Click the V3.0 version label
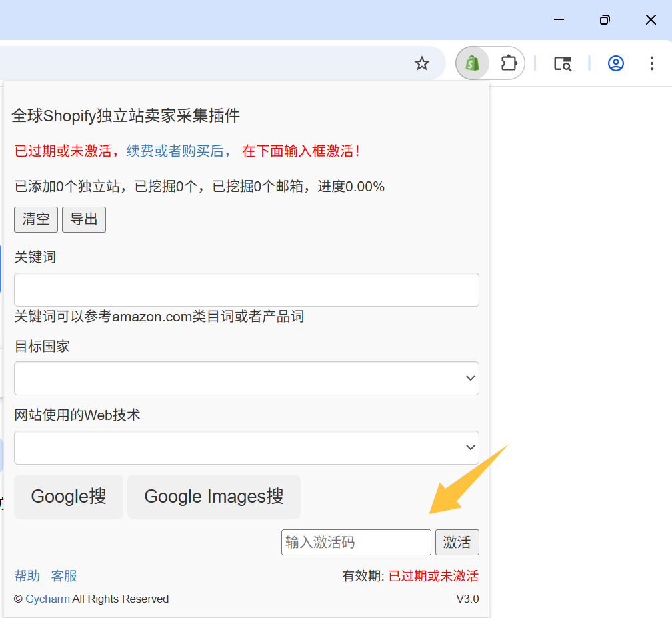Viewport: 672px width, 618px height. click(x=467, y=599)
